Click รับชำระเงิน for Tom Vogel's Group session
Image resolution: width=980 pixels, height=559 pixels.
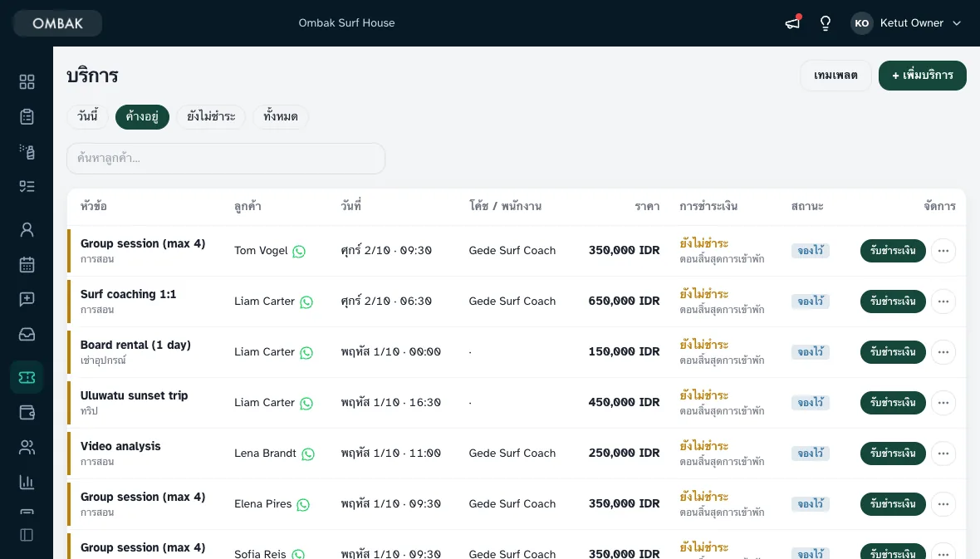point(893,251)
